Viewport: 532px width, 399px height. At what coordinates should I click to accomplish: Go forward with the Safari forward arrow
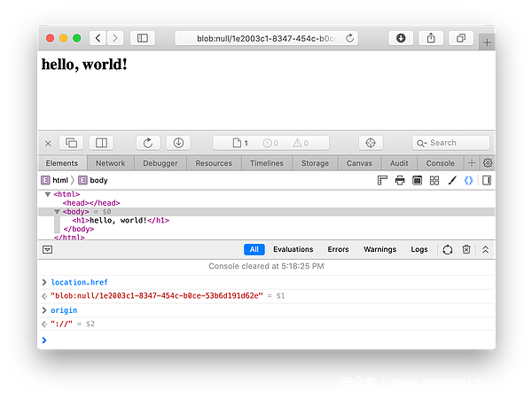point(115,38)
